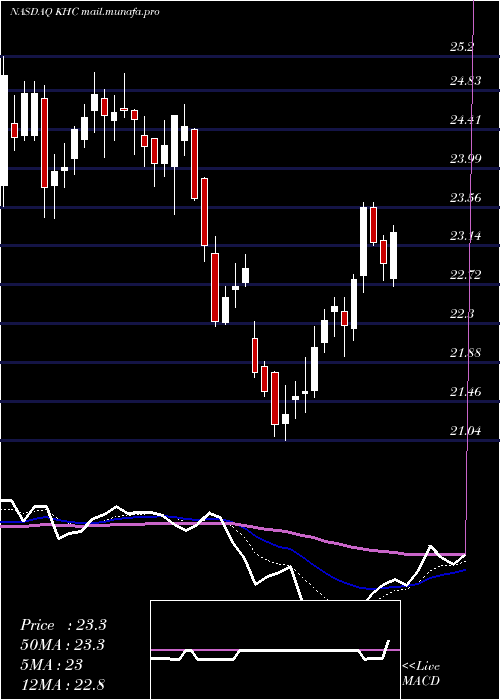Viewport: 500px width, 700px height.
Task: Click the 24.83 price axis label
Action: point(465,81)
